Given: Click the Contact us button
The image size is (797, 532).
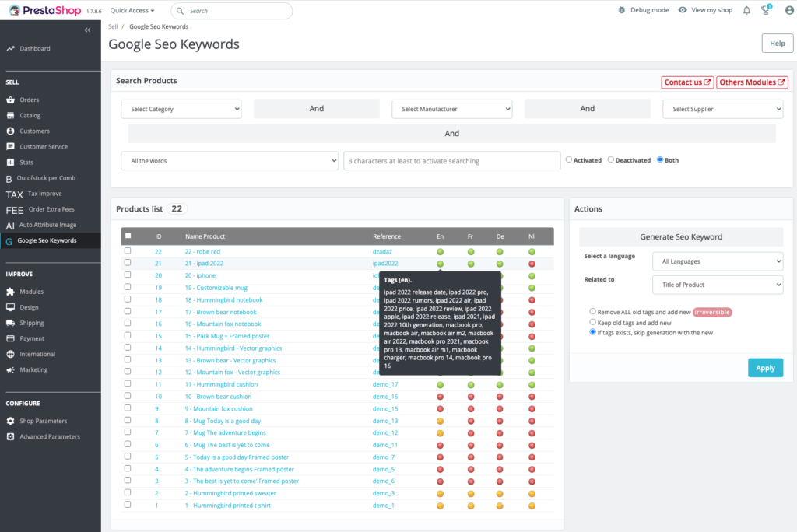Looking at the screenshot, I should click(x=687, y=82).
